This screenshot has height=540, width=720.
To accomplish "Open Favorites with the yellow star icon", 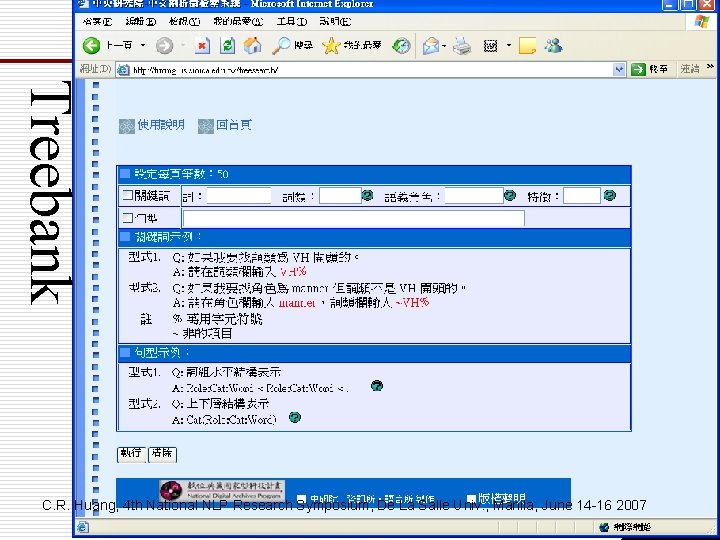I will tap(331, 45).
